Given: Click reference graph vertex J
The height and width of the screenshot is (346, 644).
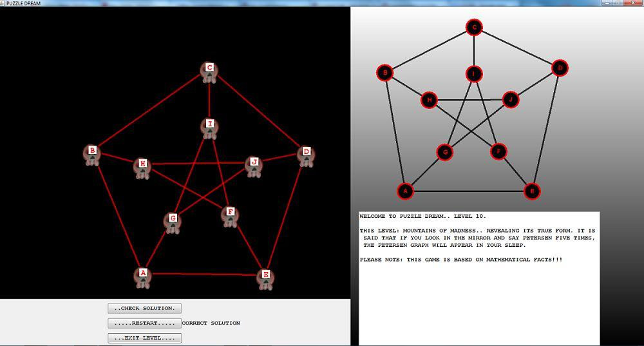Looking at the screenshot, I should coord(511,99).
